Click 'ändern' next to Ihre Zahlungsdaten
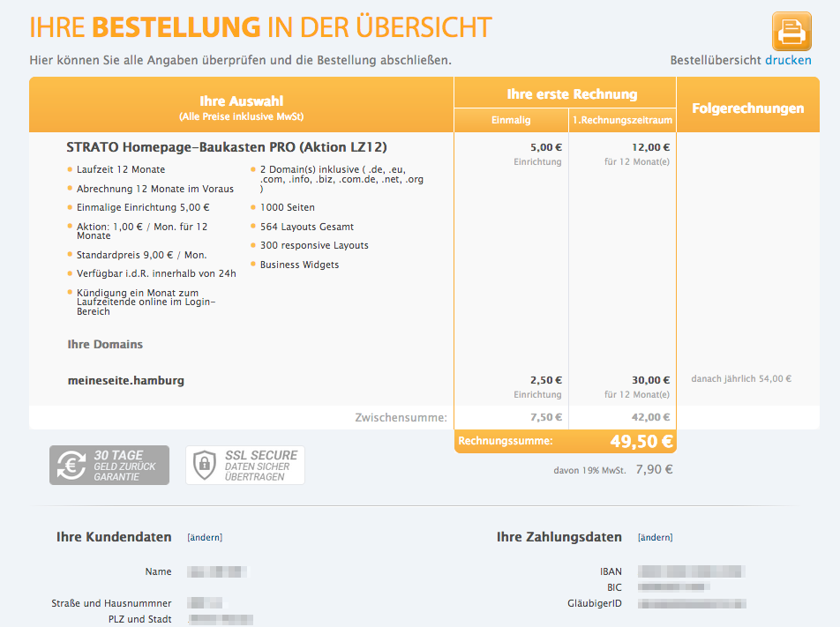Viewport: 840px width, 627px height. pyautogui.click(x=655, y=537)
